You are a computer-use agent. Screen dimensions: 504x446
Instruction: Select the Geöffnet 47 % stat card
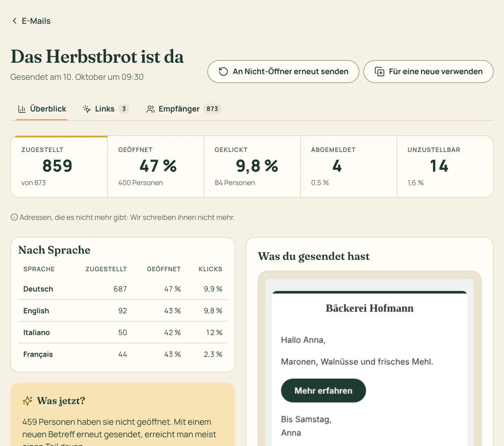pyautogui.click(x=156, y=166)
